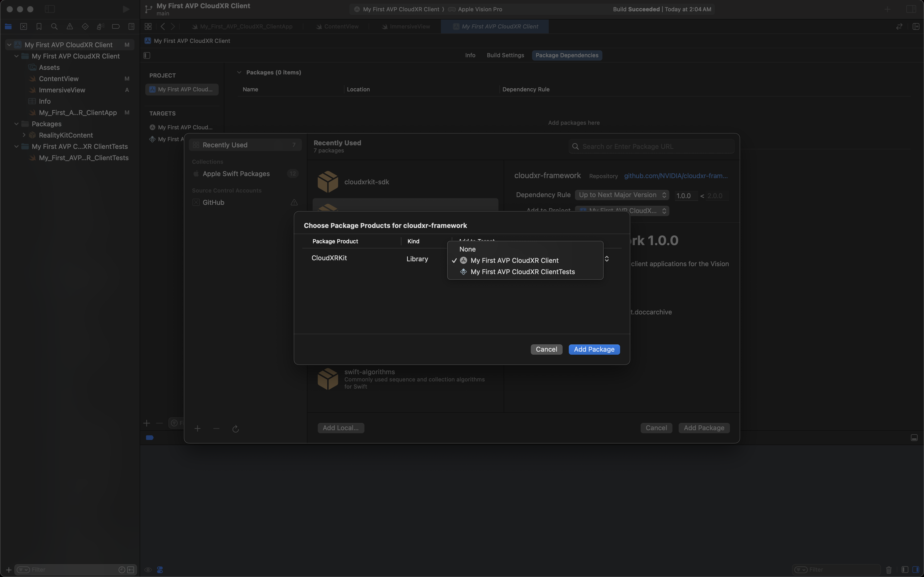924x577 pixels.
Task: Toggle the right inspector panel button
Action: 911,9
